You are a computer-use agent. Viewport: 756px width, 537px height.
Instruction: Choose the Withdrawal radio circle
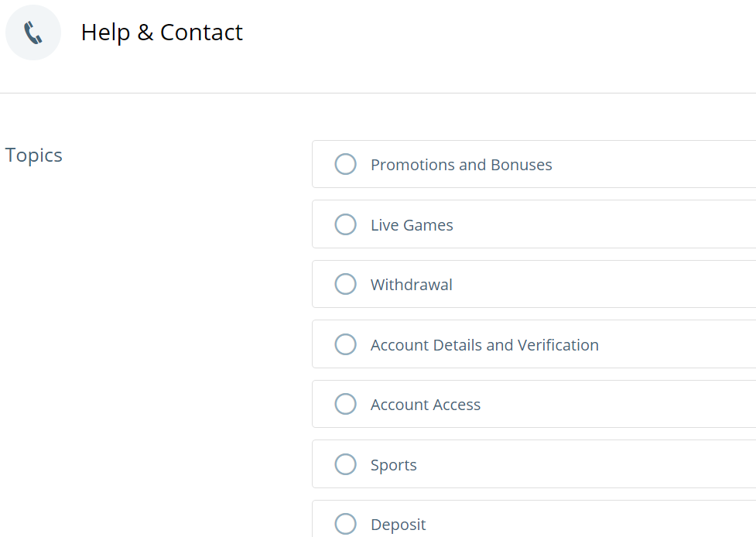pos(346,284)
